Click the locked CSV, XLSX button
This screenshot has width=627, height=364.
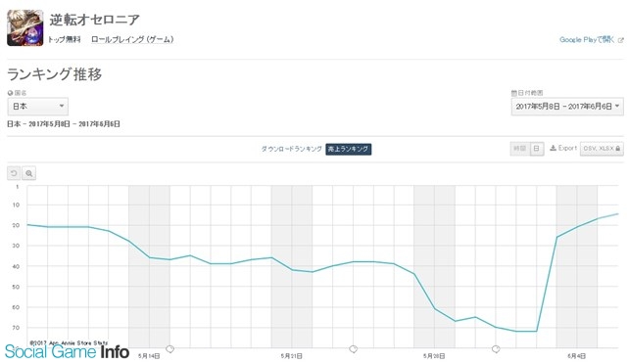click(x=602, y=149)
